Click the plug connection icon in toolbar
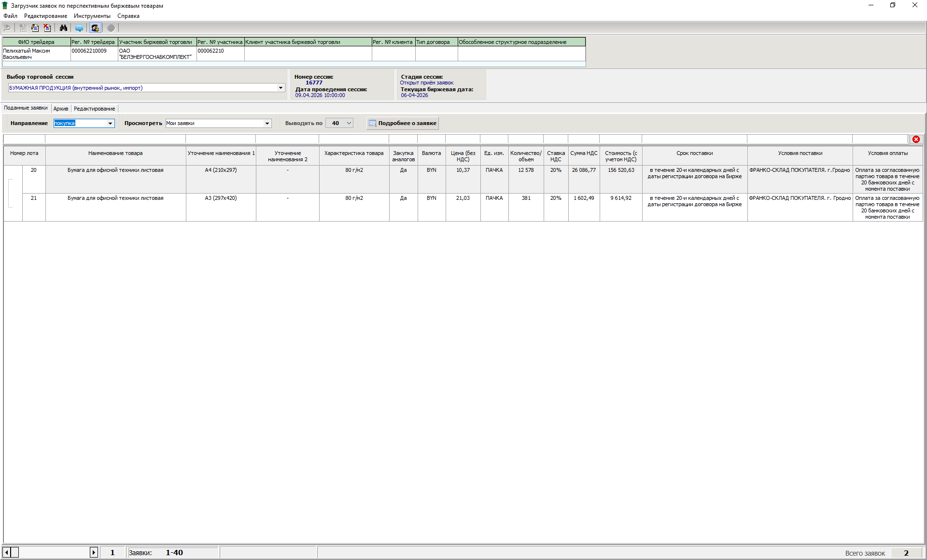The width and height of the screenshot is (927, 560). (x=7, y=28)
